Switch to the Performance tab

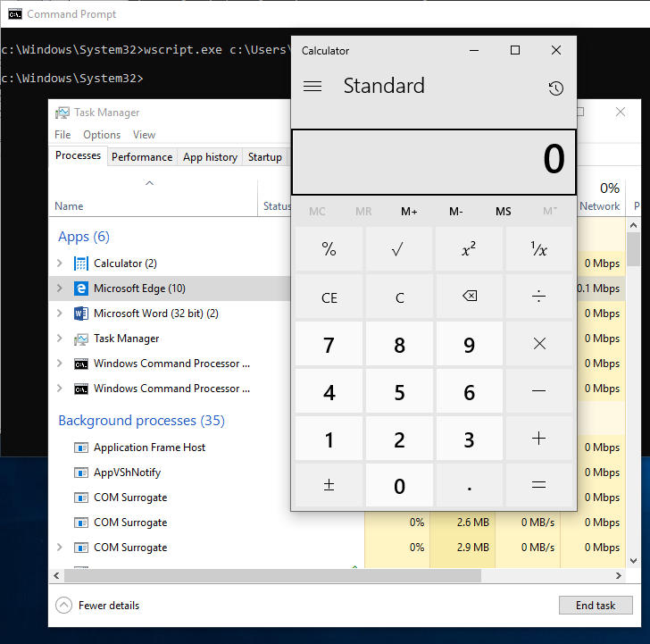point(142,157)
